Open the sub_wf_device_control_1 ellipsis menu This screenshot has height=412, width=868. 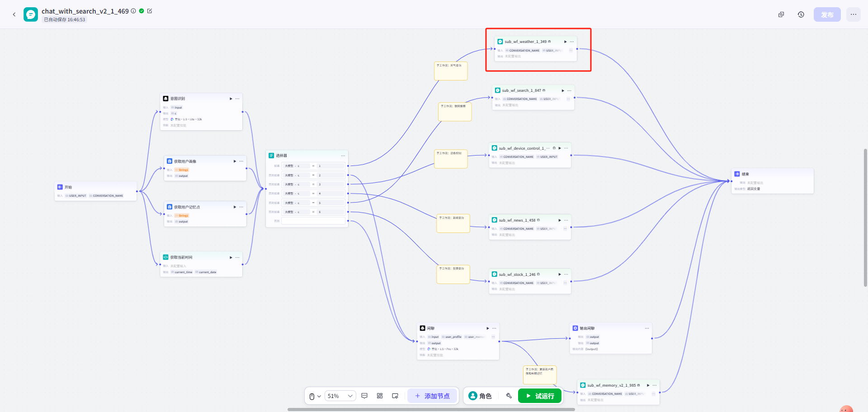point(566,148)
